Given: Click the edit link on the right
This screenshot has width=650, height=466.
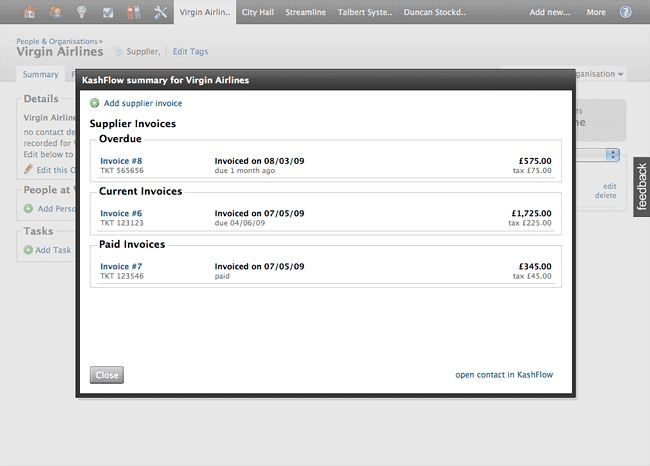Looking at the screenshot, I should click(609, 186).
